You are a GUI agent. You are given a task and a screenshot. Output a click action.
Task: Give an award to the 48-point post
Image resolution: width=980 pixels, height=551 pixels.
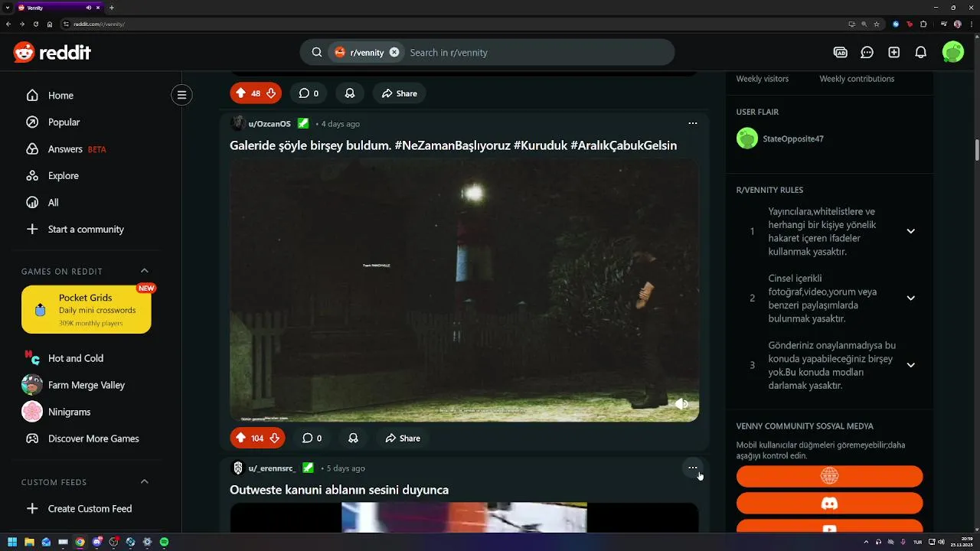[350, 93]
